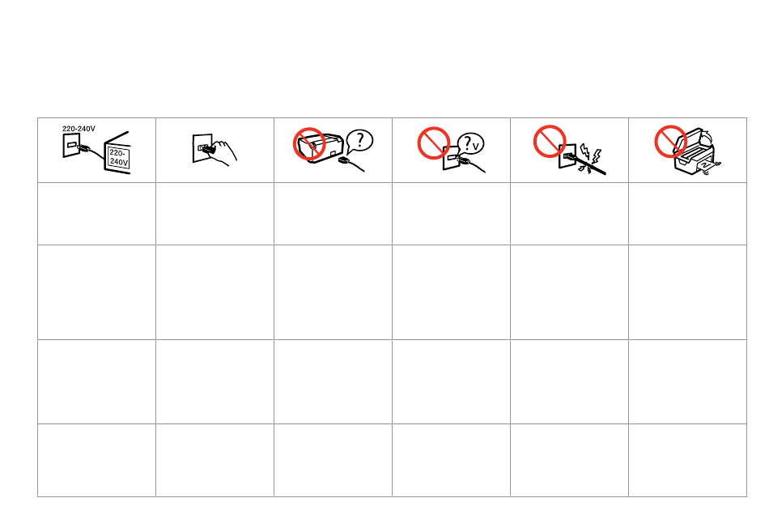Click the empty cell directly below the printer question icon
The image size is (769, 532).
pos(333,214)
